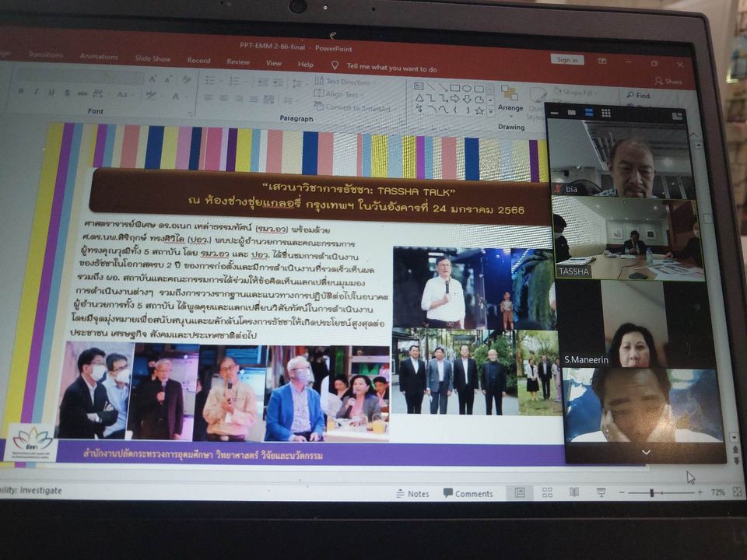Click the Sign in button
The image size is (747, 560).
coord(567,60)
